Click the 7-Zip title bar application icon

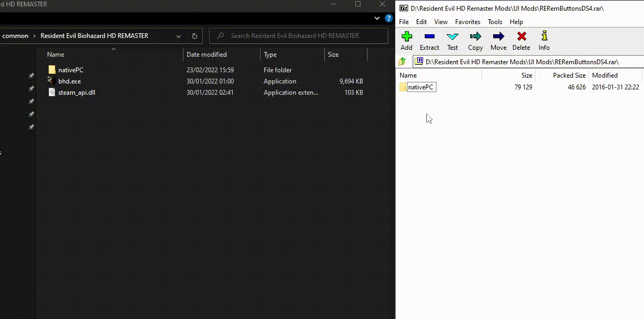404,8
